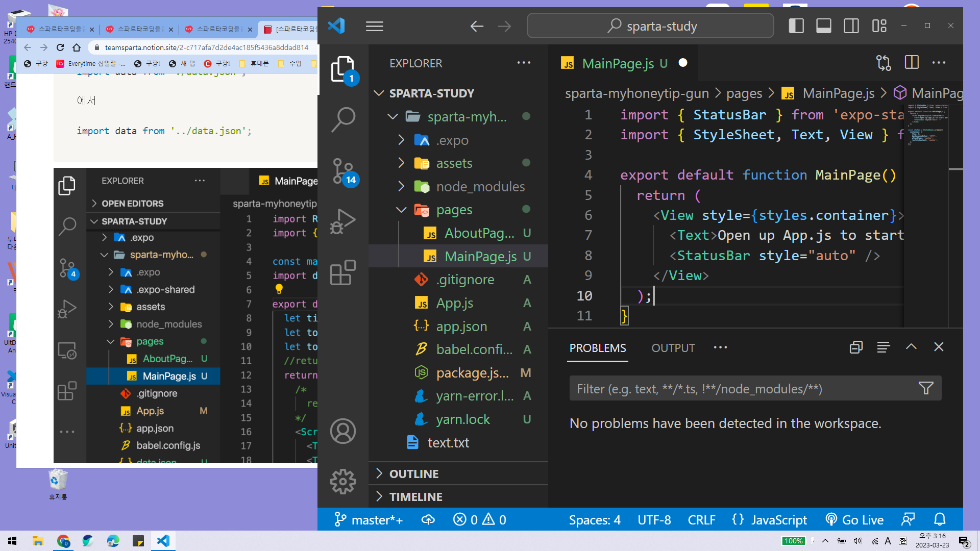
Task: Click the feedback icon in status bar
Action: click(908, 520)
